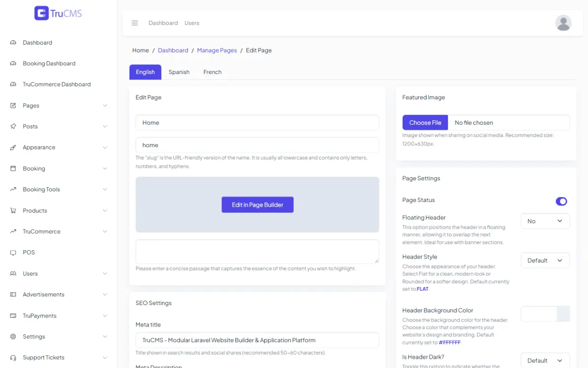The image size is (588, 368).
Task: Click the Advertisements ticket icon in sidebar
Action: [13, 294]
